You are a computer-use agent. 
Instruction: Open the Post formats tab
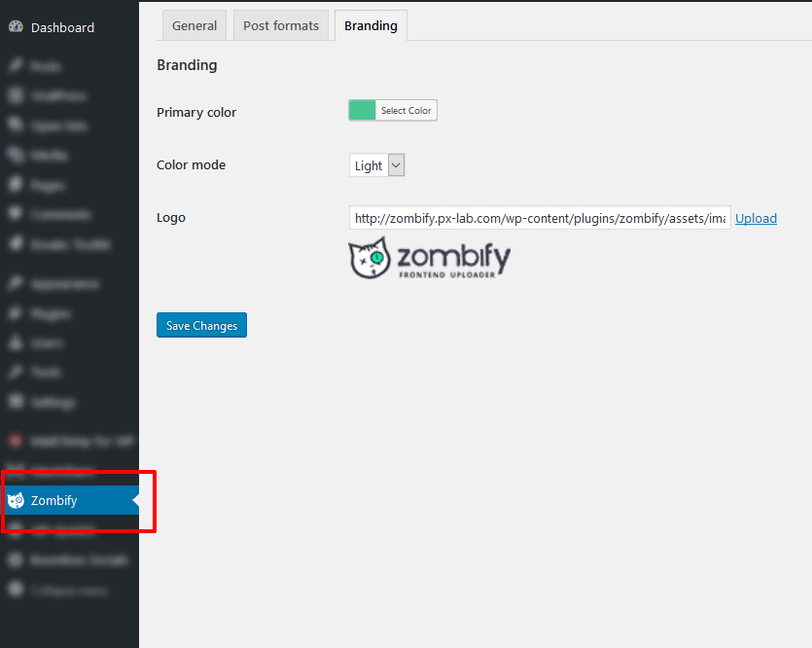pyautogui.click(x=281, y=25)
